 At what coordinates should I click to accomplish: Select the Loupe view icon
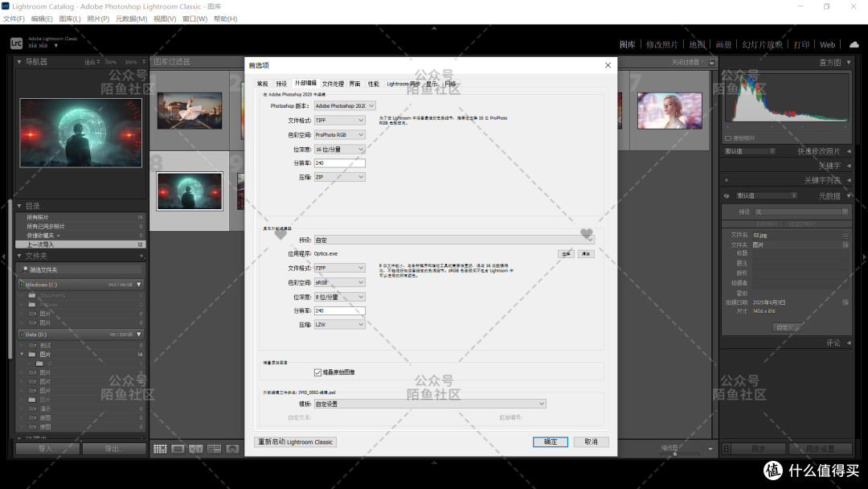click(178, 449)
